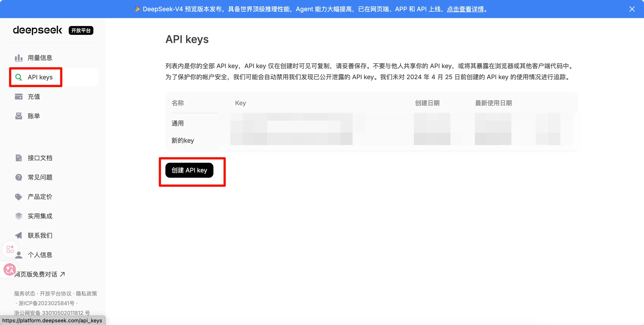Click the 用量信息 bar chart icon

pos(19,58)
